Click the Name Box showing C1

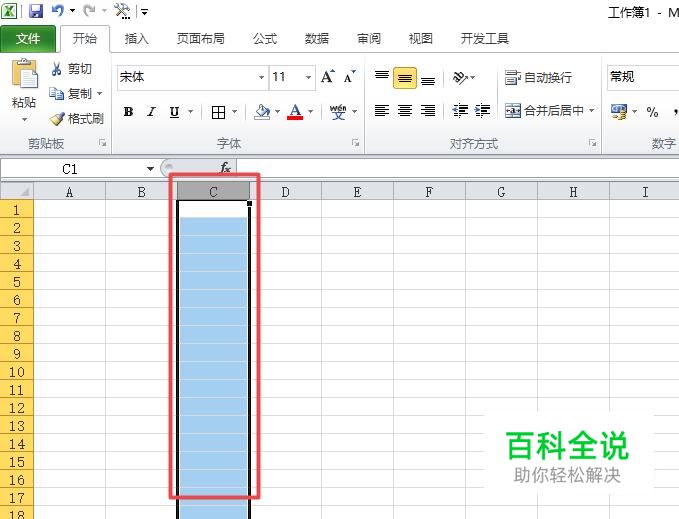coord(71,169)
